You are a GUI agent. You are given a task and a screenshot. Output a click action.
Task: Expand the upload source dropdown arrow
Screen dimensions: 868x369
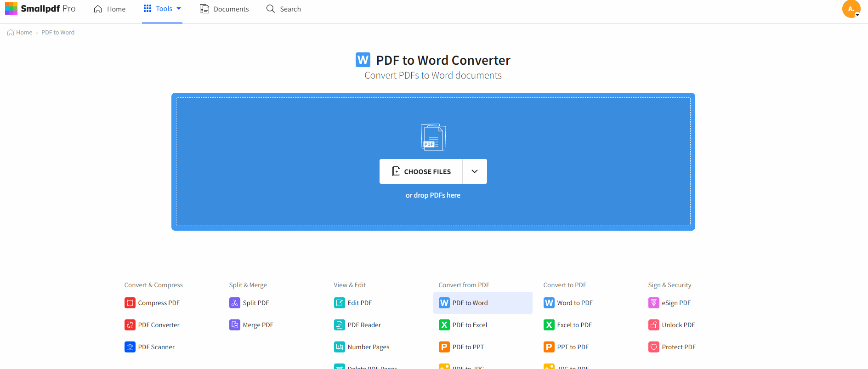(475, 171)
